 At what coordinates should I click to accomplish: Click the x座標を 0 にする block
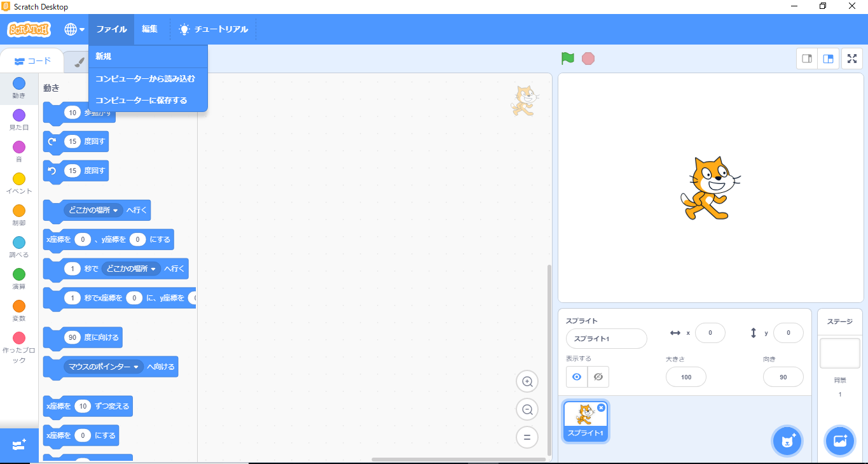pyautogui.click(x=81, y=435)
